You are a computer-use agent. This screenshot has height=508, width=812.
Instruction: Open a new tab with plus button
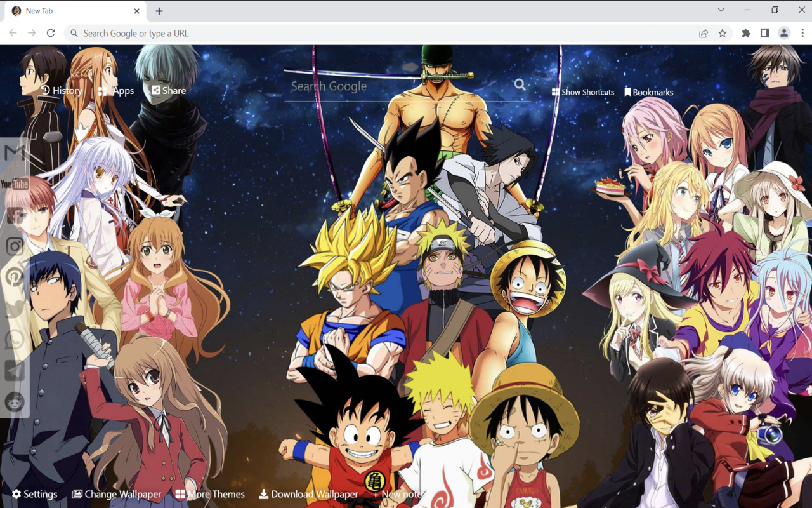pos(159,11)
